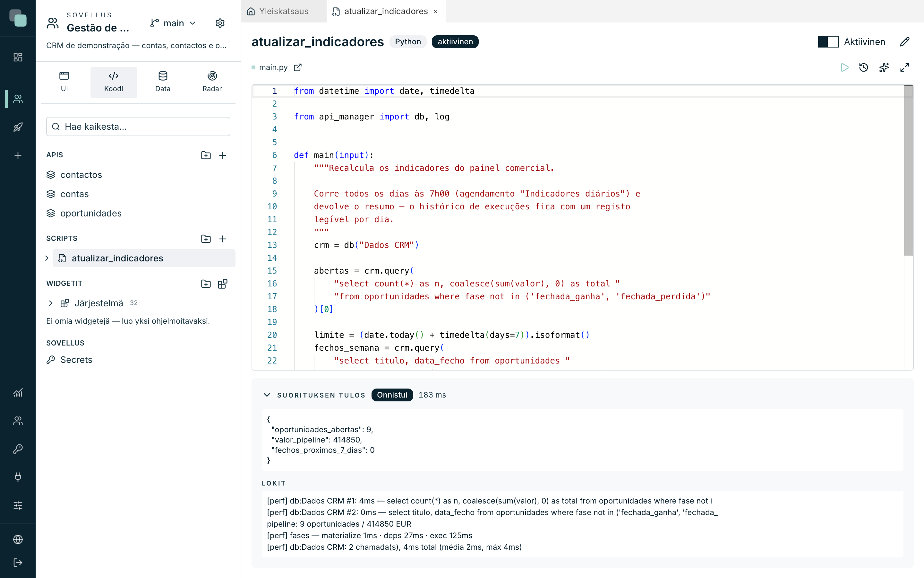Open the globe language icon
924x578 pixels.
18,539
